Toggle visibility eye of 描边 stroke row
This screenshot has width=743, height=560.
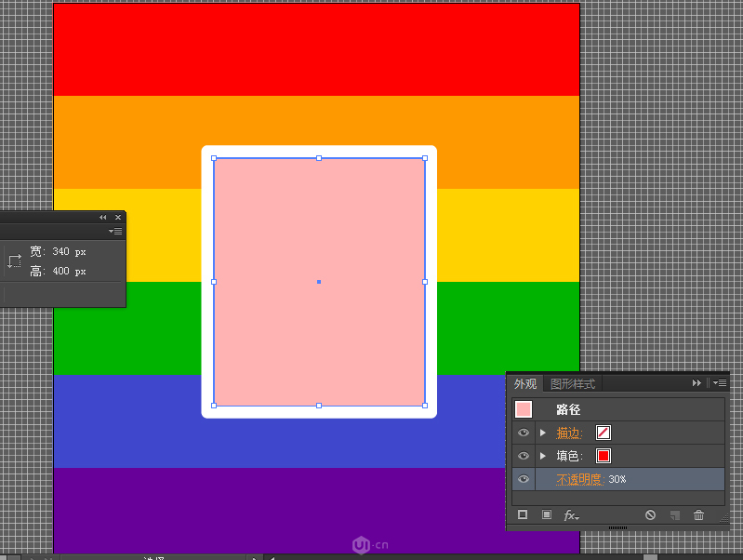[x=524, y=433]
